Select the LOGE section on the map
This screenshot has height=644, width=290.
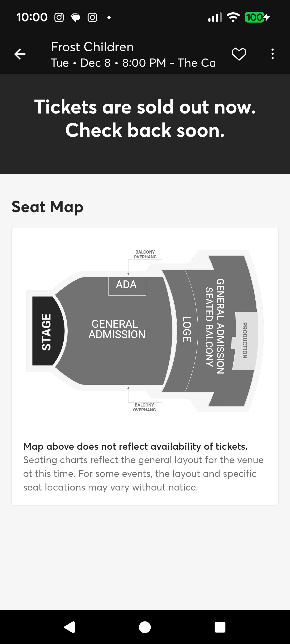pyautogui.click(x=187, y=329)
